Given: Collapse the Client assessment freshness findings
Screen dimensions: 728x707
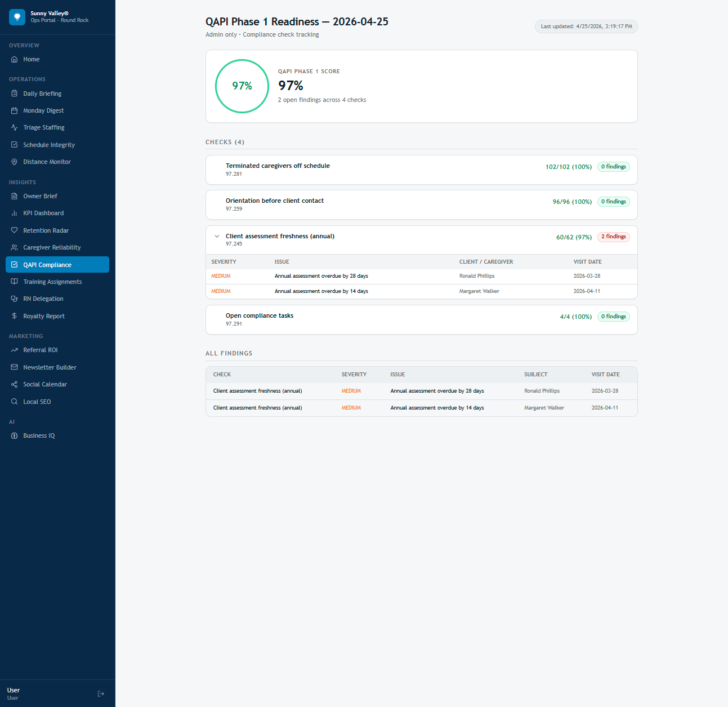Looking at the screenshot, I should coord(217,236).
